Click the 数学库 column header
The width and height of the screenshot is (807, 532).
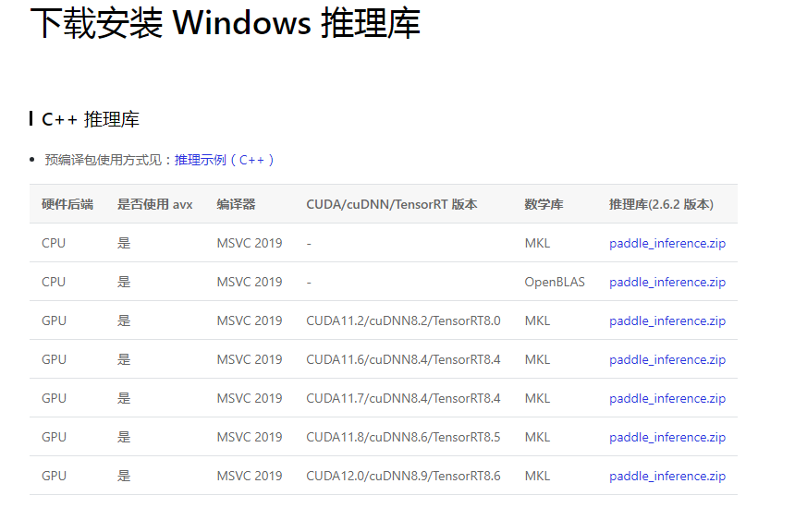pyautogui.click(x=544, y=204)
